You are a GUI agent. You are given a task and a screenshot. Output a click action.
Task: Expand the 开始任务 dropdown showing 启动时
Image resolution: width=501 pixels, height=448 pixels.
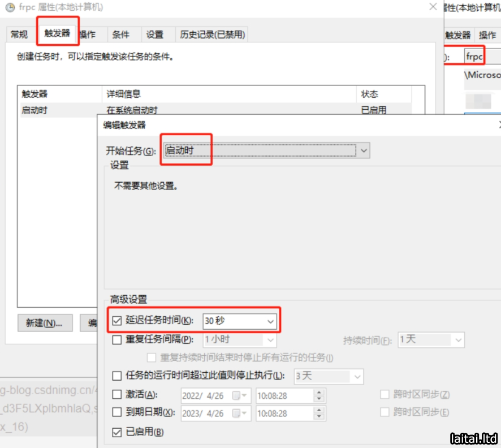(x=364, y=150)
